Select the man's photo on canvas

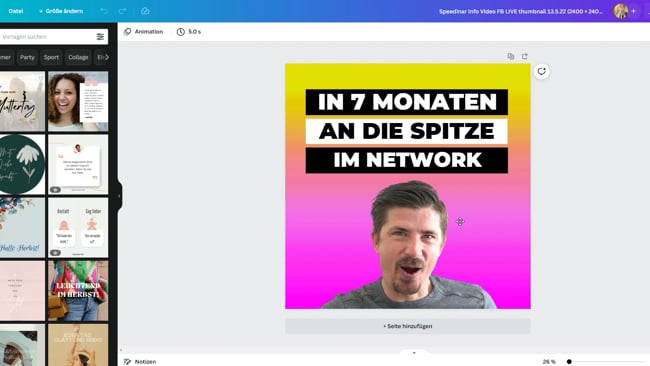[x=409, y=245]
